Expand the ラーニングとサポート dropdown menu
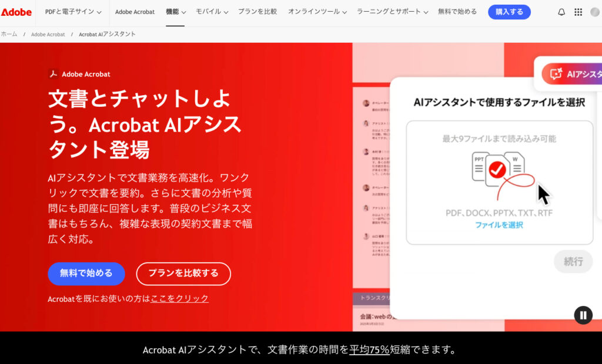Screen dimensions: 602x364 pyautogui.click(x=392, y=12)
